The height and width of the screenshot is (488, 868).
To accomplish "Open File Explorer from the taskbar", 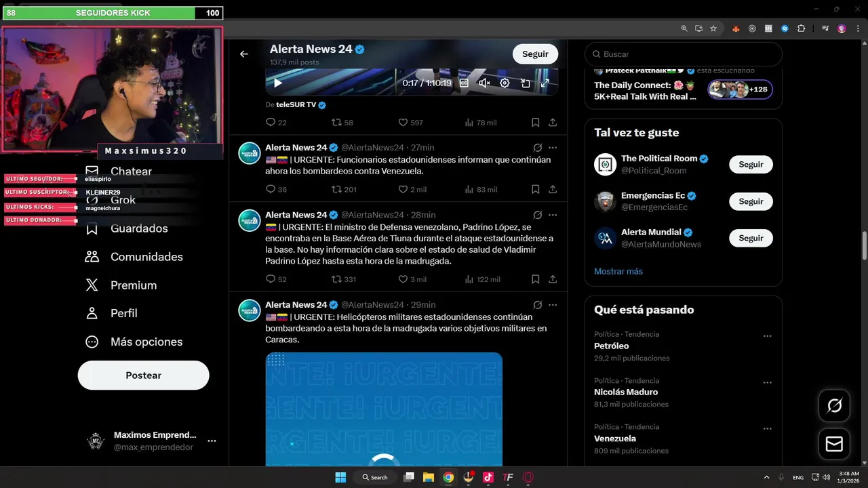I will coord(429,477).
